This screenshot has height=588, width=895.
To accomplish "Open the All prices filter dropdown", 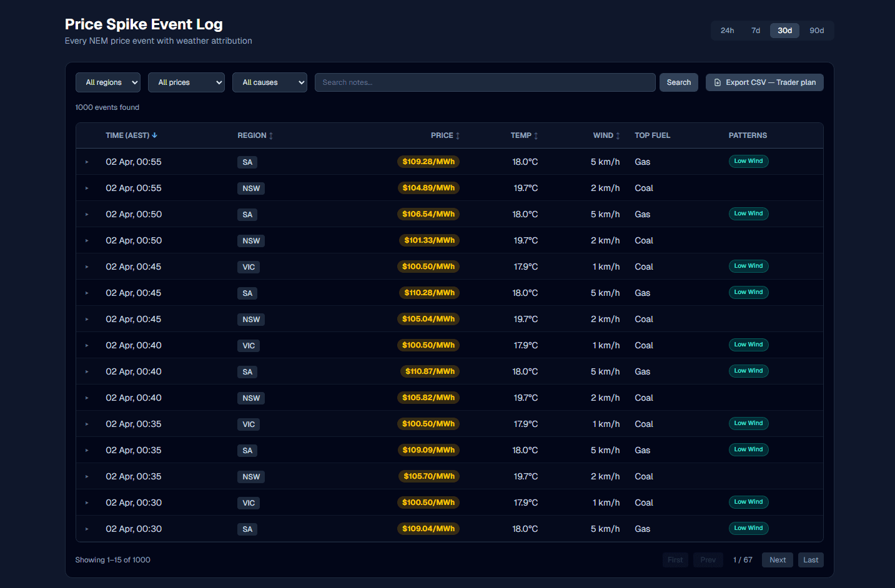I will point(186,82).
